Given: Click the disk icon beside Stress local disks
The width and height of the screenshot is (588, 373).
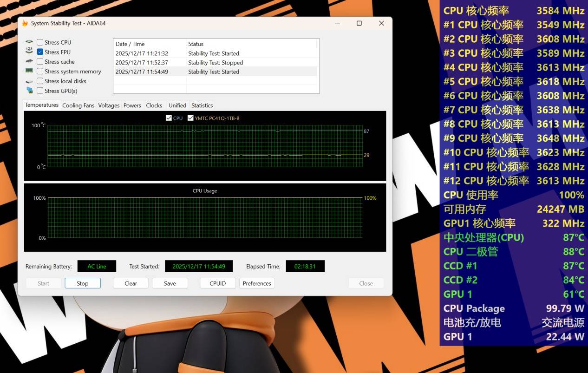Looking at the screenshot, I should [x=29, y=81].
